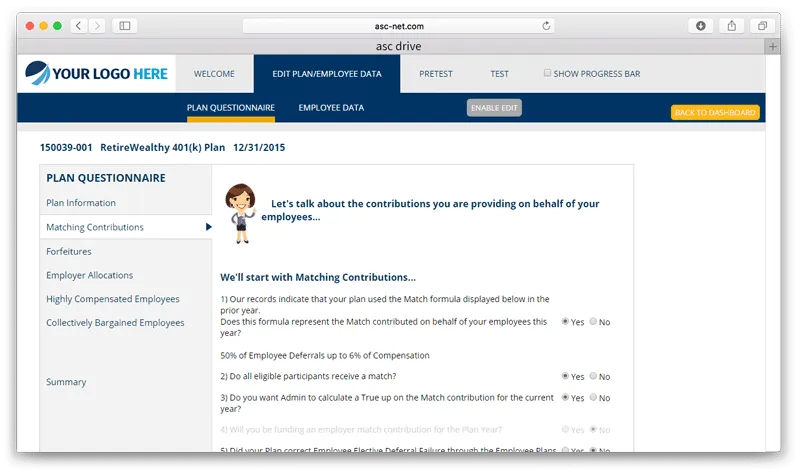Click the Safari share icon
This screenshot has width=800, height=472.
tap(731, 25)
